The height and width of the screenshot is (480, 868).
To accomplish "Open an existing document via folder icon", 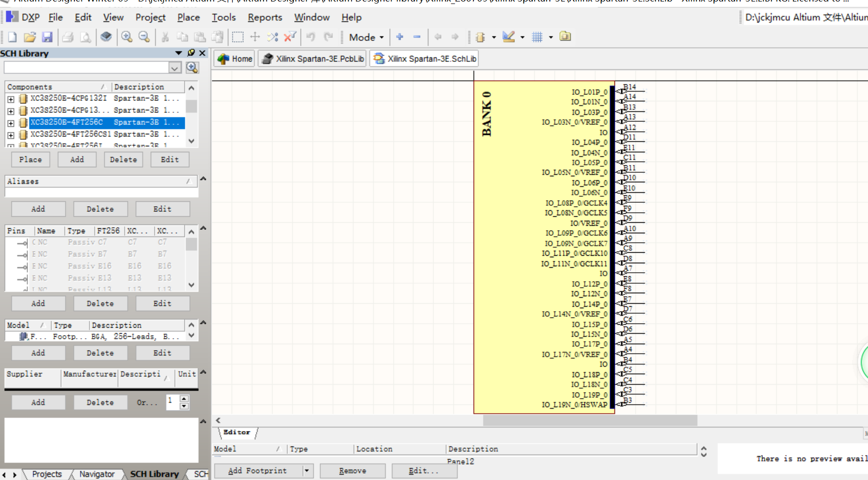I will [30, 37].
